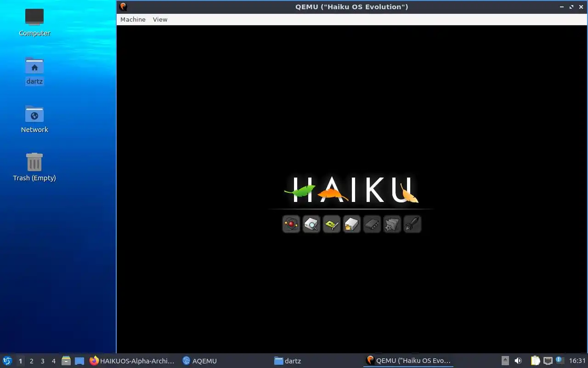
Task: Click the HAIKU logo on the splash screen
Action: [351, 190]
